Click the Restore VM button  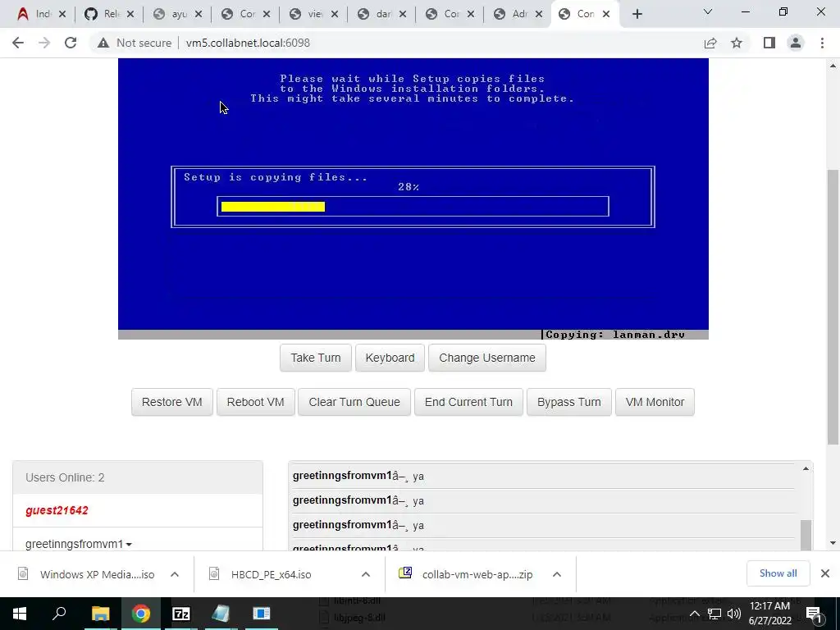coord(172,402)
